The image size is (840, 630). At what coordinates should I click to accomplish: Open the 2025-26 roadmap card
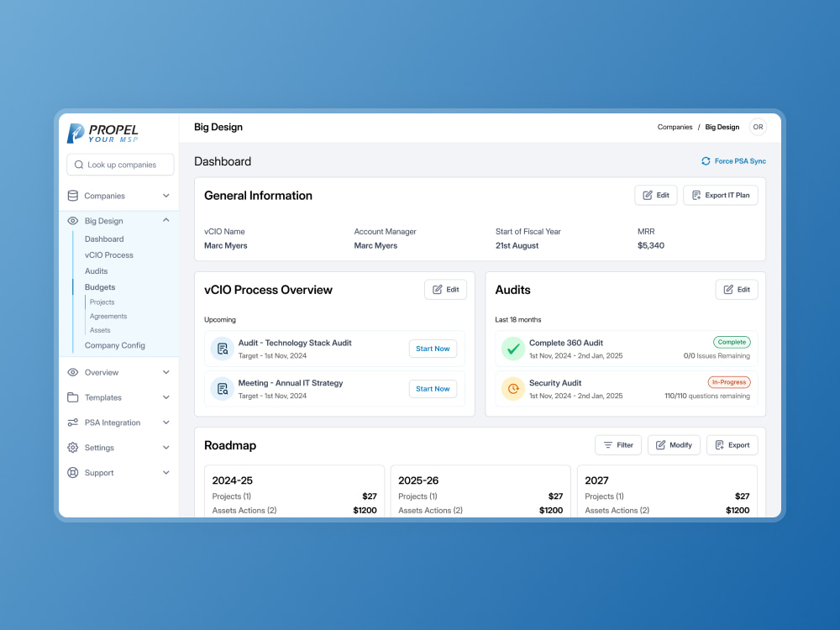pos(480,491)
